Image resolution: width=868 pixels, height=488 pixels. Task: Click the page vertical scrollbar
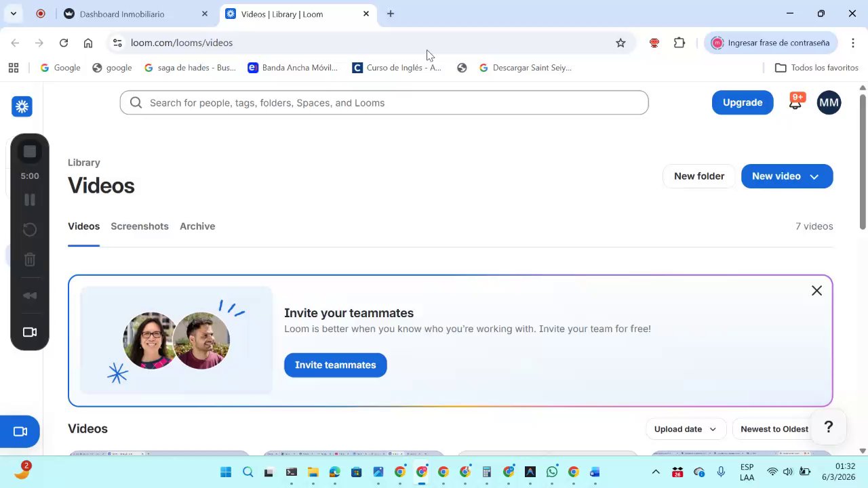coord(863,163)
